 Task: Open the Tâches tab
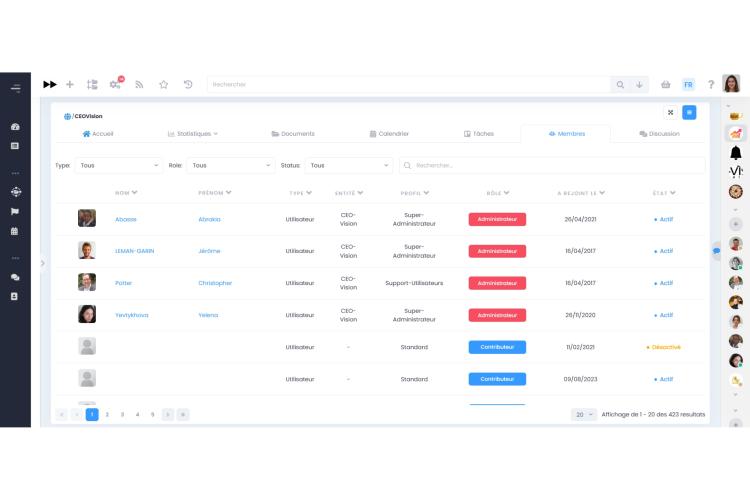[x=478, y=133]
